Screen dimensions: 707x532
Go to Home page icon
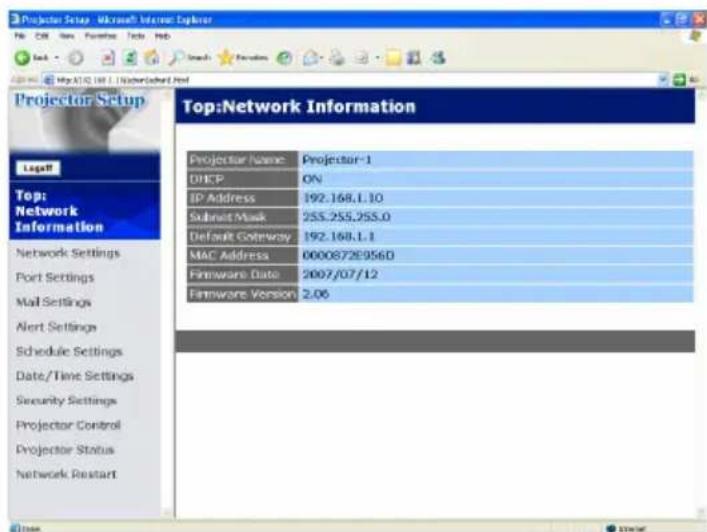152,58
